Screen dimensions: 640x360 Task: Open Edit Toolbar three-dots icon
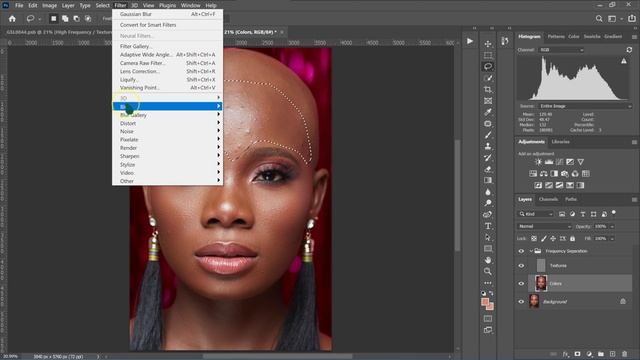[x=488, y=282]
